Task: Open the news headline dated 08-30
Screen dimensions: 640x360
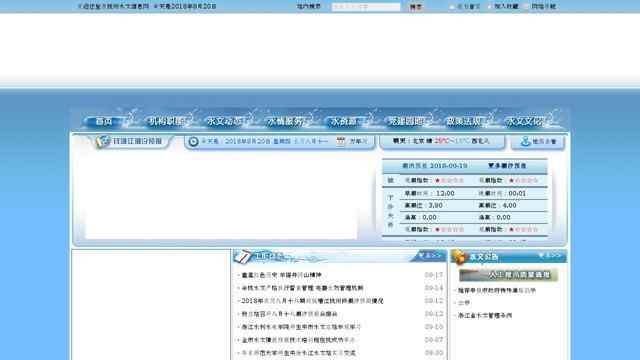Action: [x=298, y=353]
